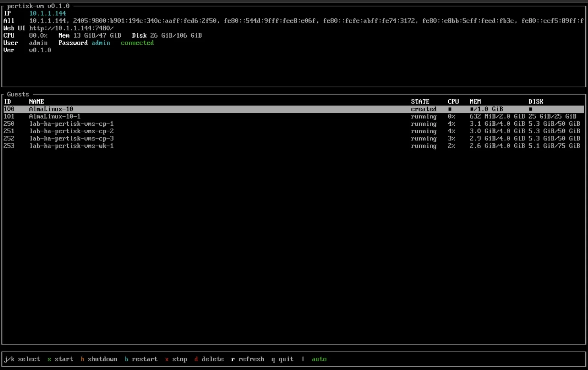Click the STATE column header
This screenshot has height=370, width=588.
point(420,102)
